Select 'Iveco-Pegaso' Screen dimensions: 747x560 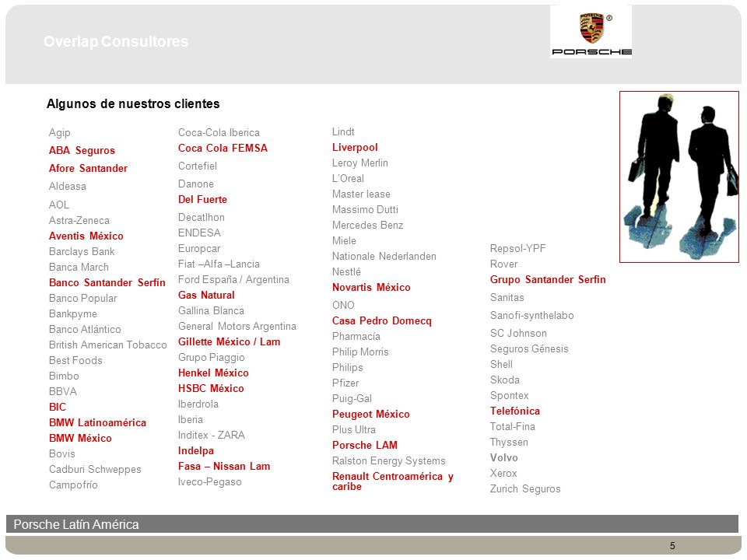pyautogui.click(x=210, y=482)
